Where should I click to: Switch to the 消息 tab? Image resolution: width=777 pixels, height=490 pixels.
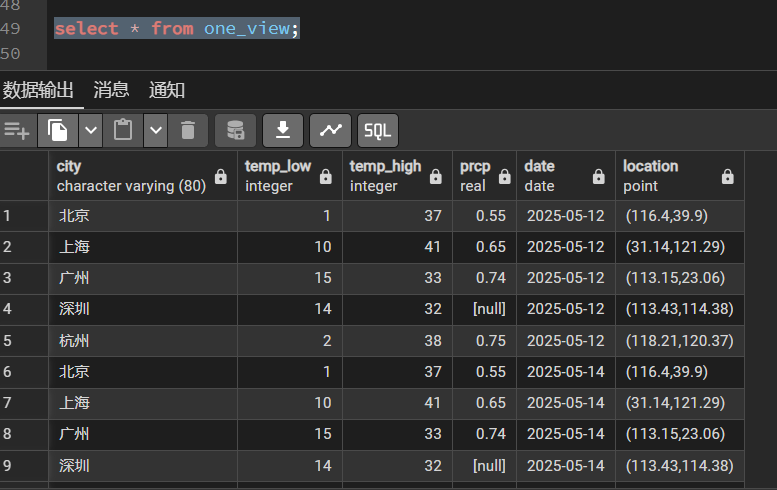(x=111, y=90)
